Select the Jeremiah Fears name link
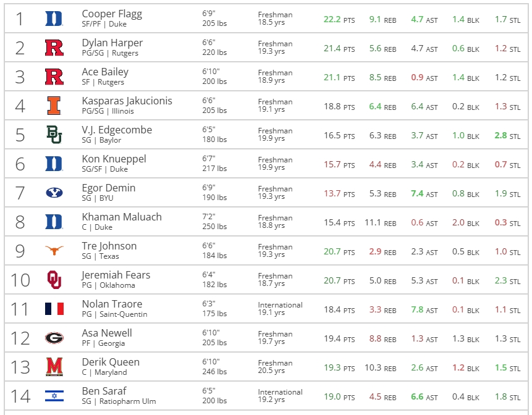532x415 pixels. click(116, 275)
